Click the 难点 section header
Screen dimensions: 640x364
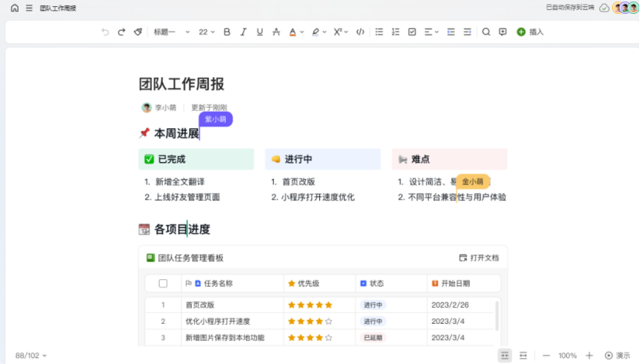pos(450,159)
